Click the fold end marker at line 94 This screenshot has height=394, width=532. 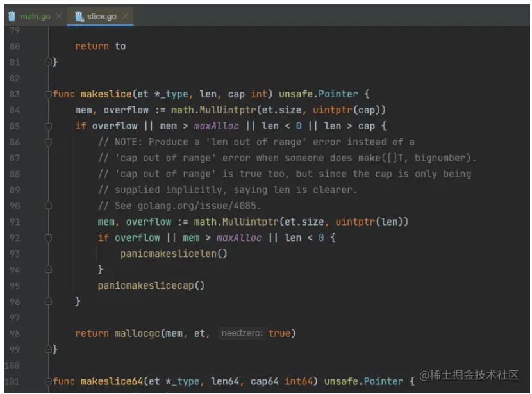(x=49, y=270)
